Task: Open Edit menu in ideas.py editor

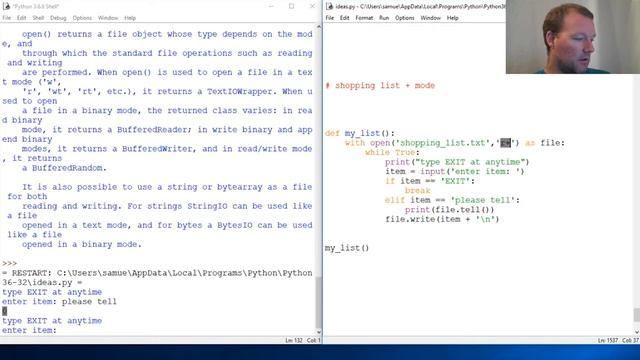Action: tap(344, 18)
